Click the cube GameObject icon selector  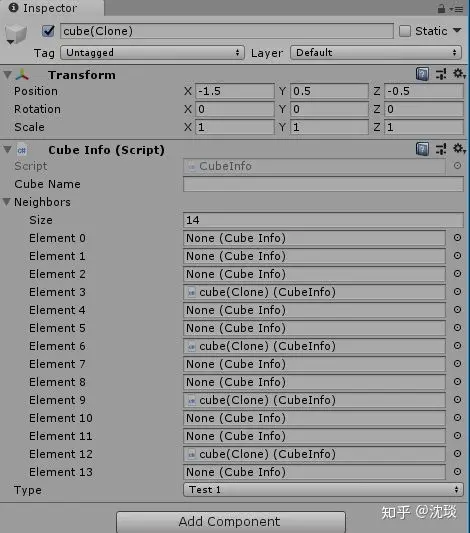click(x=16, y=35)
